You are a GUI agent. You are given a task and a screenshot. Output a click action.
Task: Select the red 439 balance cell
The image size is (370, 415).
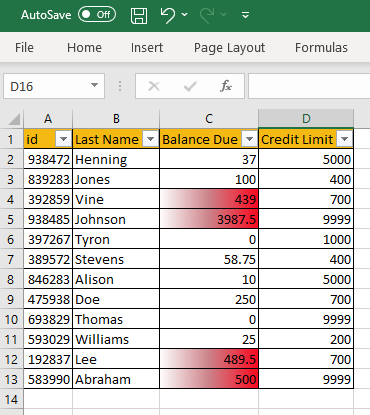pos(209,199)
